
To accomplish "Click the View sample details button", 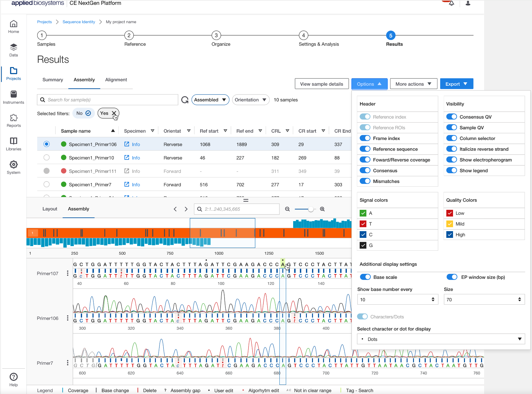I will point(322,84).
